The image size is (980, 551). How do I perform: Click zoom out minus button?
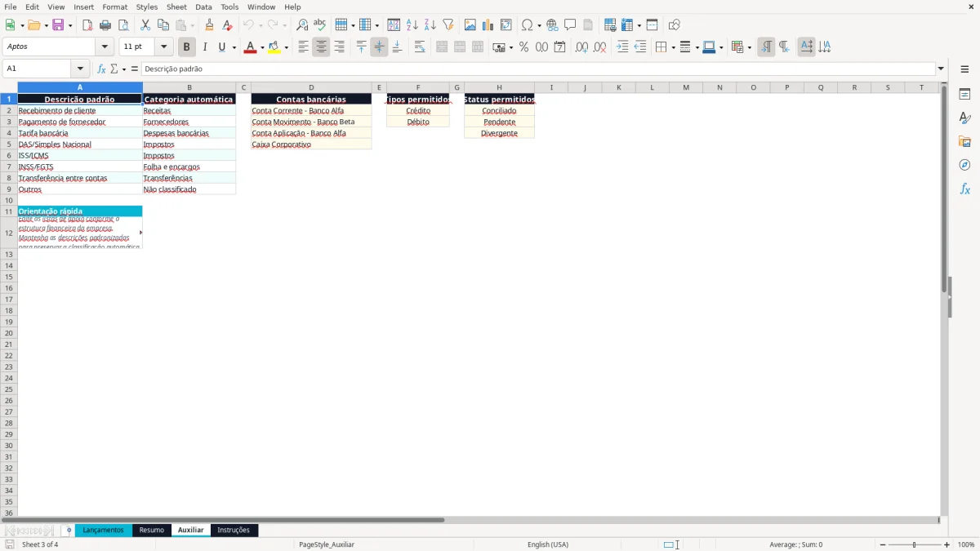pyautogui.click(x=883, y=544)
